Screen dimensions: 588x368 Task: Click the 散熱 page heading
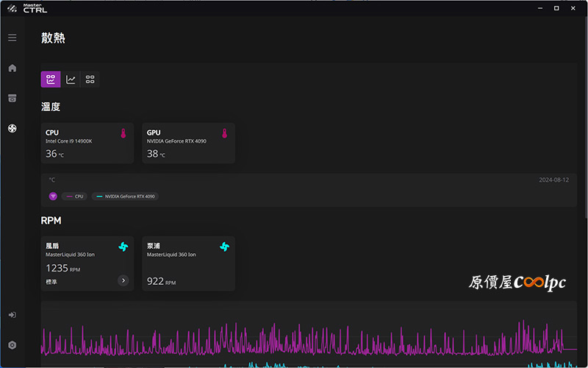53,38
